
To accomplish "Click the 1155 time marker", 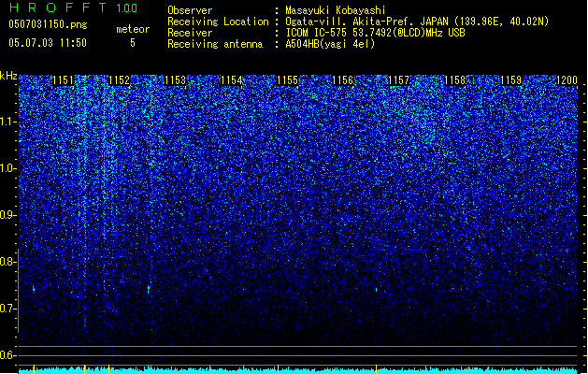I will click(x=287, y=80).
